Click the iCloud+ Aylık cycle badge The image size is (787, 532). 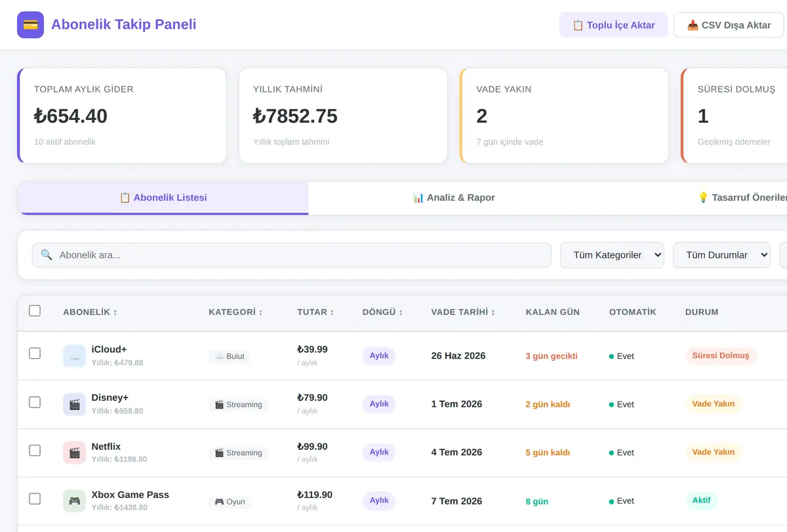379,356
